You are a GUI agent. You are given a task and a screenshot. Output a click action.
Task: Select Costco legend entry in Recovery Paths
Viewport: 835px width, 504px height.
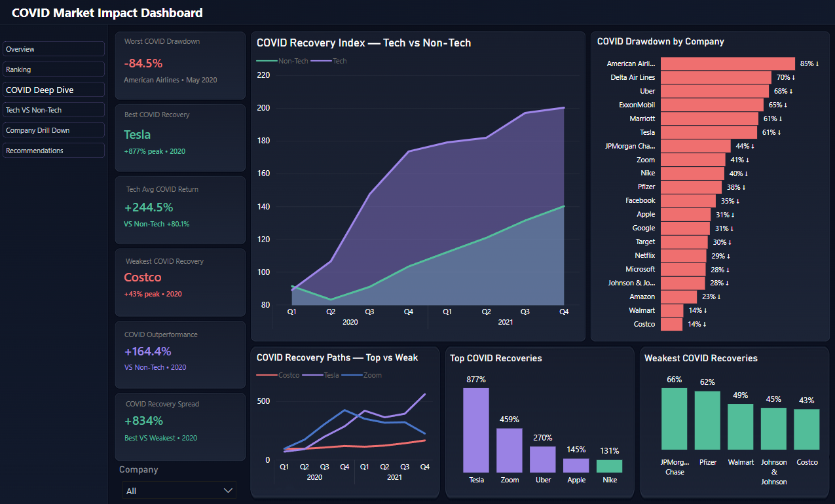tap(278, 375)
